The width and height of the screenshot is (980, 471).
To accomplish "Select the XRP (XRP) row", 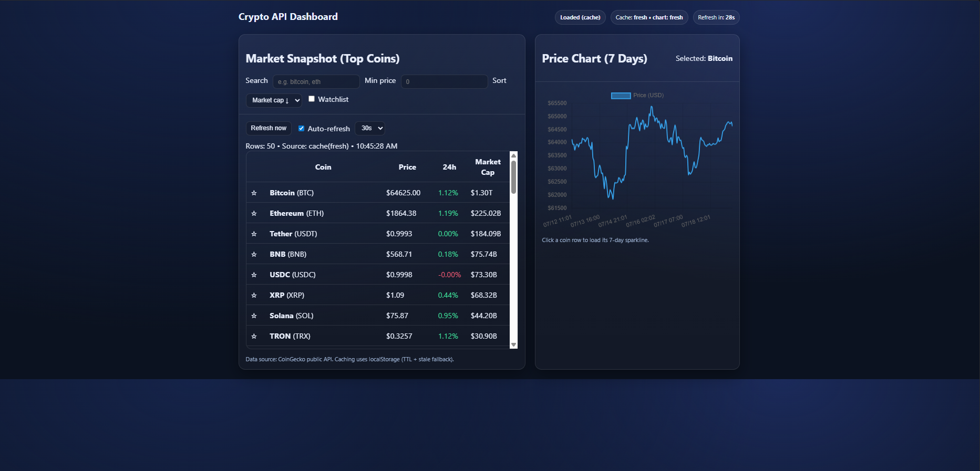I will (x=378, y=295).
